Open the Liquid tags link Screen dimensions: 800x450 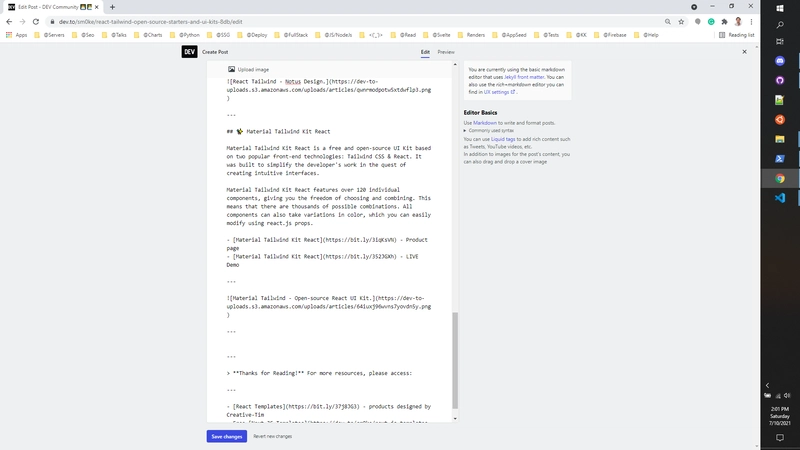pos(503,139)
